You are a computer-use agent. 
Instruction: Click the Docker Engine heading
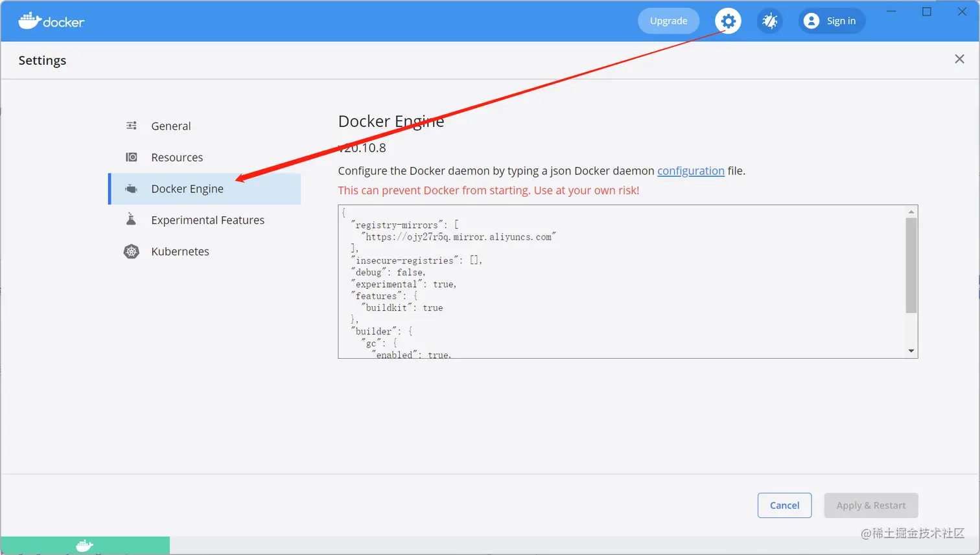[391, 121]
